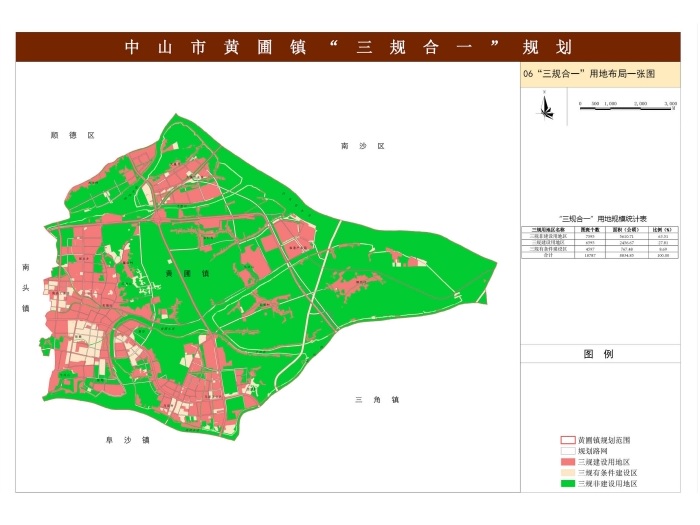Click the 中山市黄圃镇 title banner
This screenshot has height=525, width=700.
pyautogui.click(x=349, y=47)
